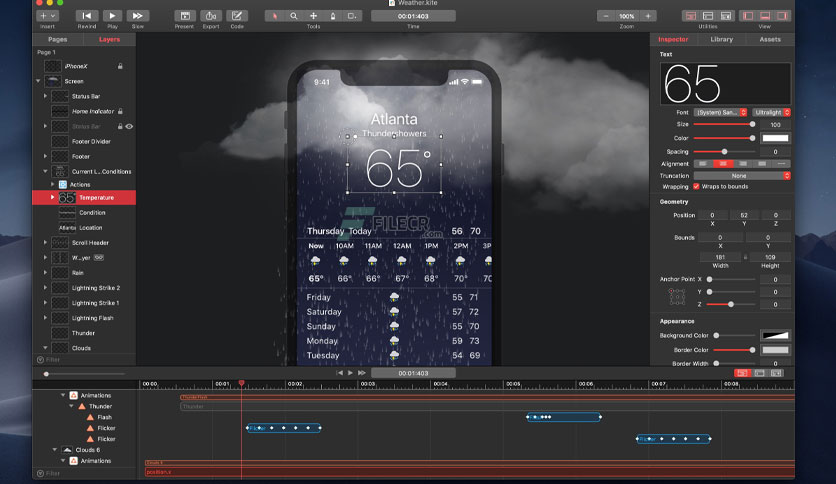This screenshot has height=484, width=836.
Task: Collapse the Thunder animation group in timeline
Action: point(71,406)
